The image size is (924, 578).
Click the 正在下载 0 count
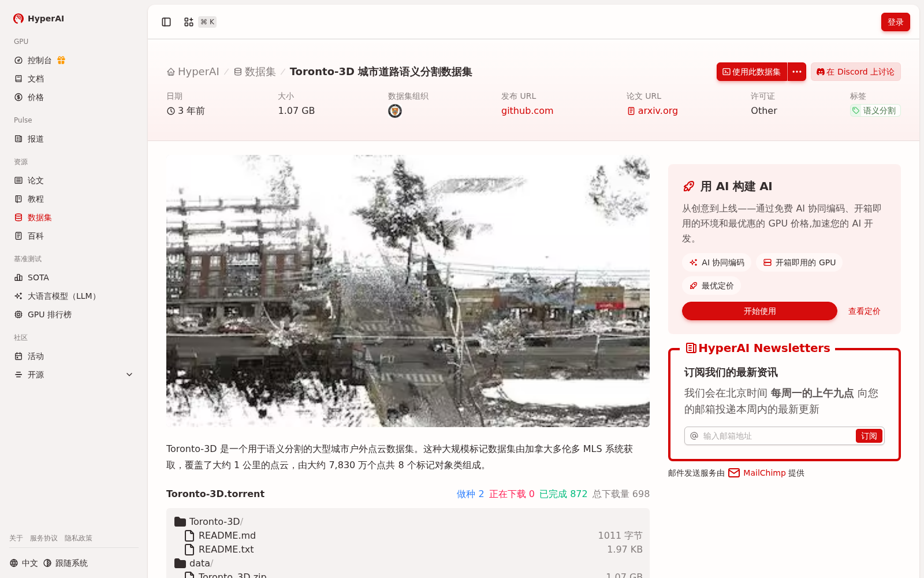click(x=512, y=494)
